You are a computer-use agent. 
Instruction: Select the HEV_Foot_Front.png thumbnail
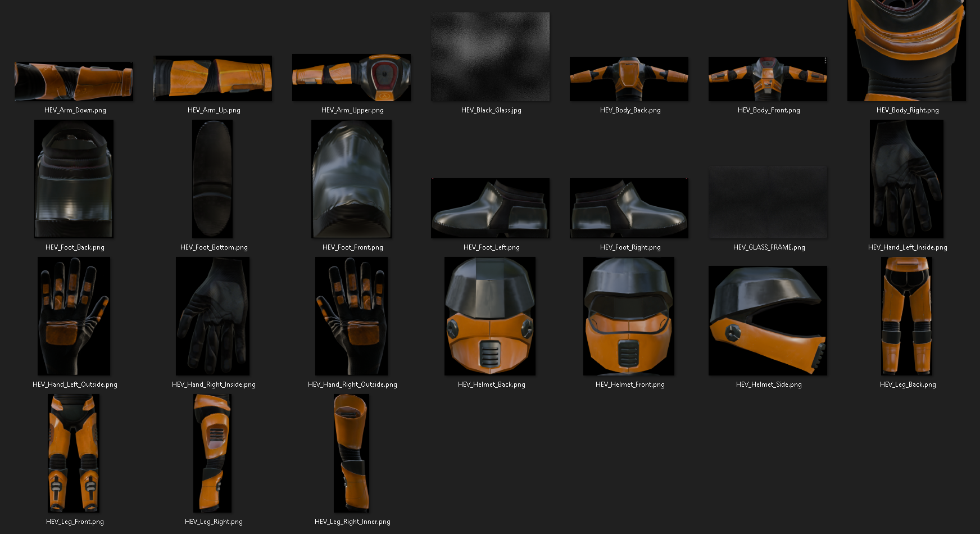tap(352, 179)
